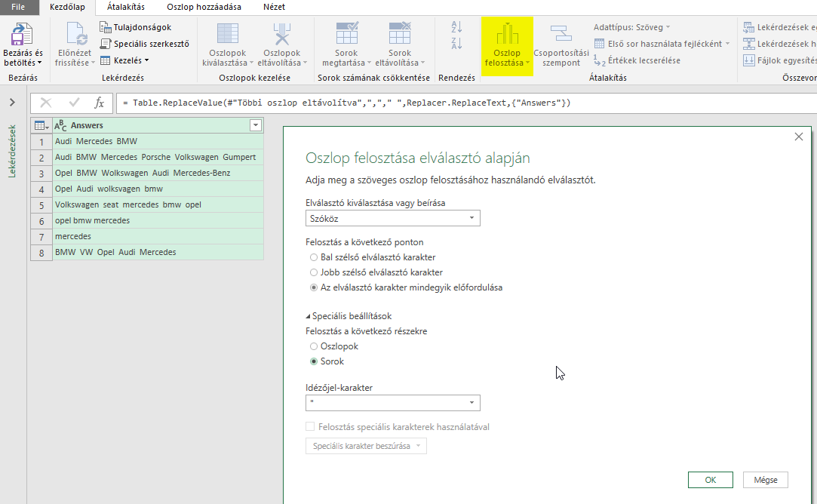The width and height of the screenshot is (817, 504).
Task: Click cell ending in 'Mercedes-Benz'
Action: (x=158, y=173)
